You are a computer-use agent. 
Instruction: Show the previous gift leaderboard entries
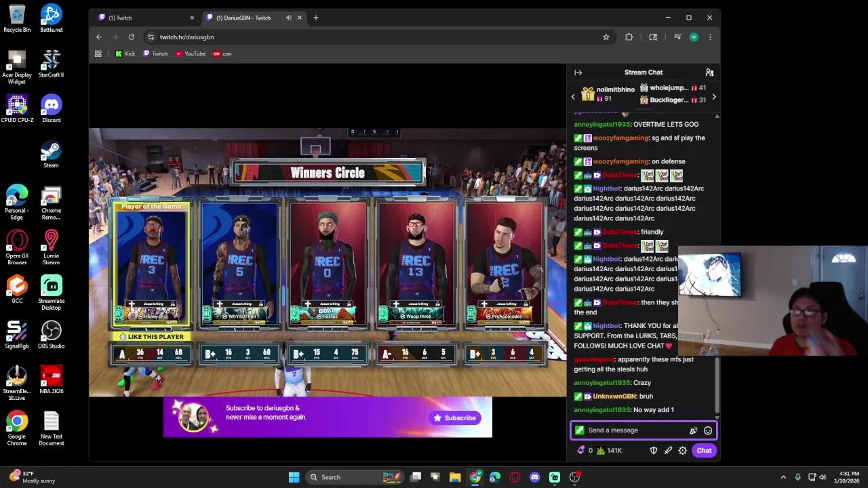[x=573, y=97]
